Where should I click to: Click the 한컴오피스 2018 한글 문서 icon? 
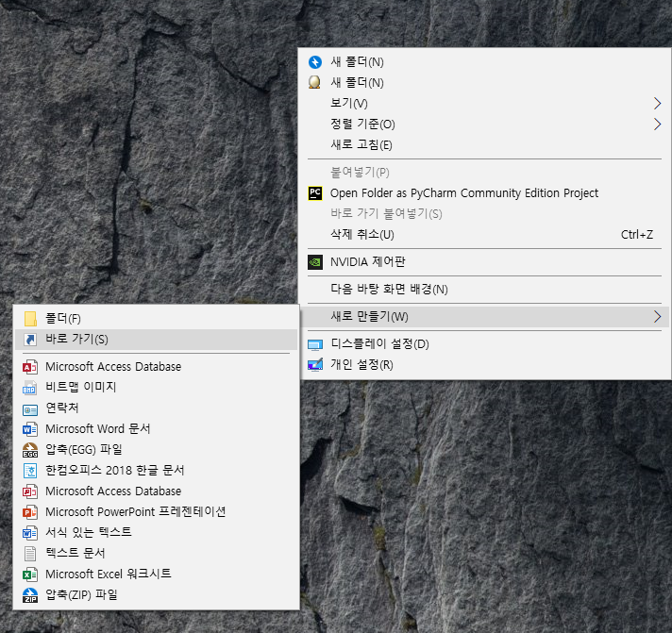[x=30, y=471]
